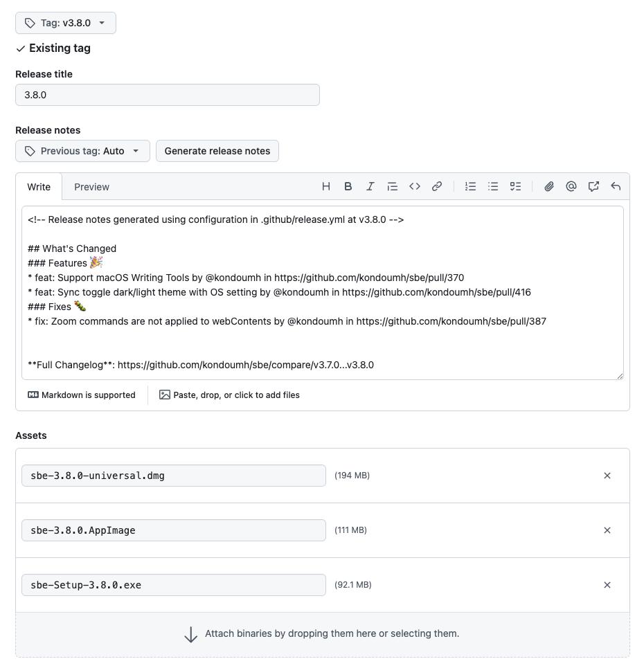The width and height of the screenshot is (644, 668).
Task: Click the Release title input field
Action: 167,94
